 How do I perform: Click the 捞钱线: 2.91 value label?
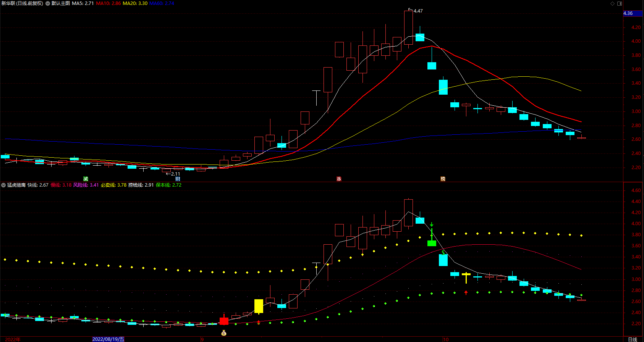[141, 185]
